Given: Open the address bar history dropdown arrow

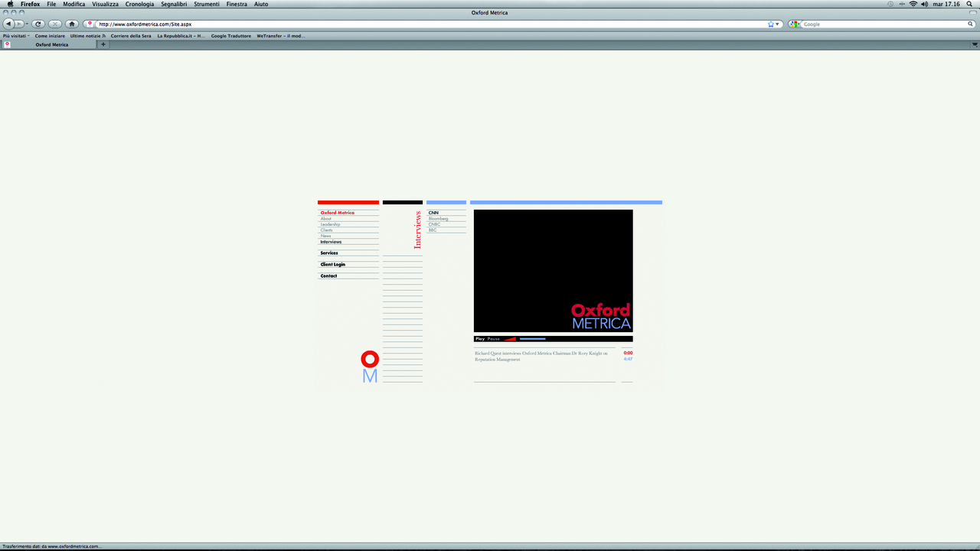Looking at the screenshot, I should pos(778,24).
